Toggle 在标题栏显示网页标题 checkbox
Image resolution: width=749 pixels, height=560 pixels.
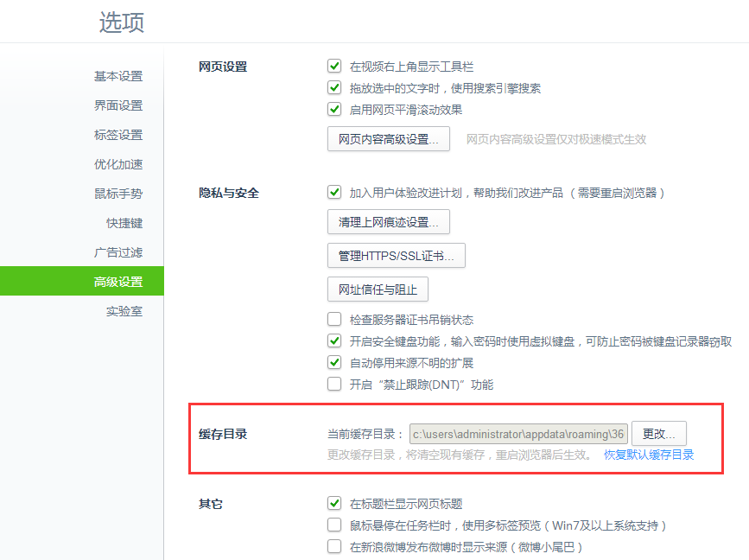click(x=334, y=504)
